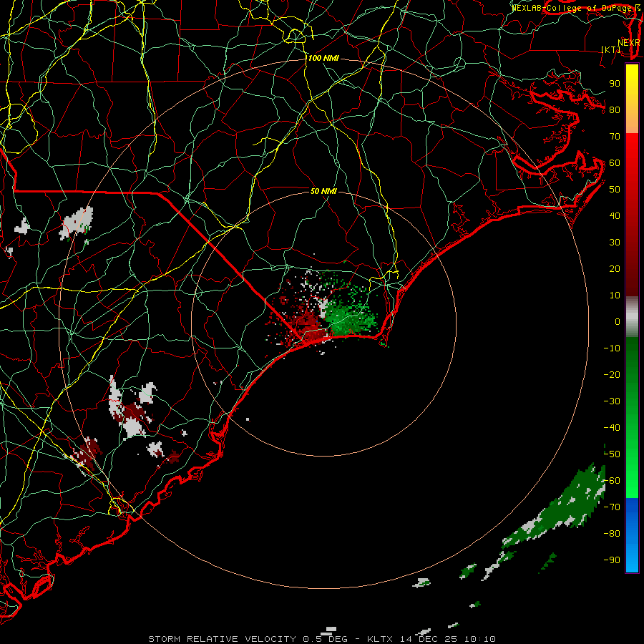
Task: Click the '100 NMI' range ring label
Action: click(323, 59)
